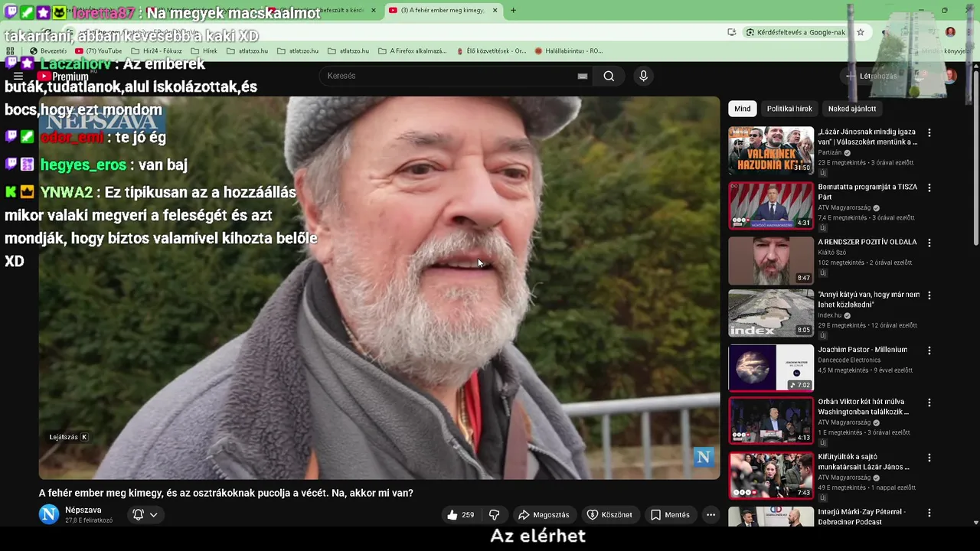Open A RENDSZER POZITÍV OLDALA thumbnail
The height and width of the screenshot is (551, 980).
[771, 260]
